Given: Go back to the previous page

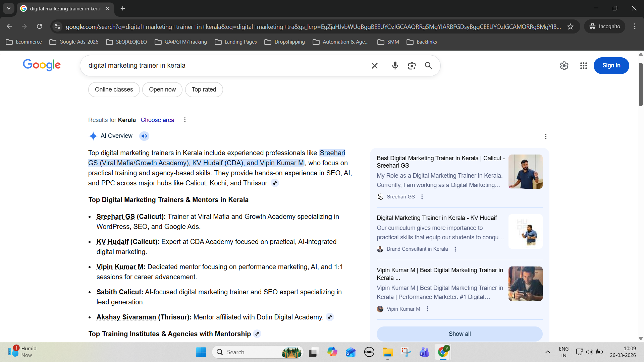Looking at the screenshot, I should pyautogui.click(x=9, y=26).
